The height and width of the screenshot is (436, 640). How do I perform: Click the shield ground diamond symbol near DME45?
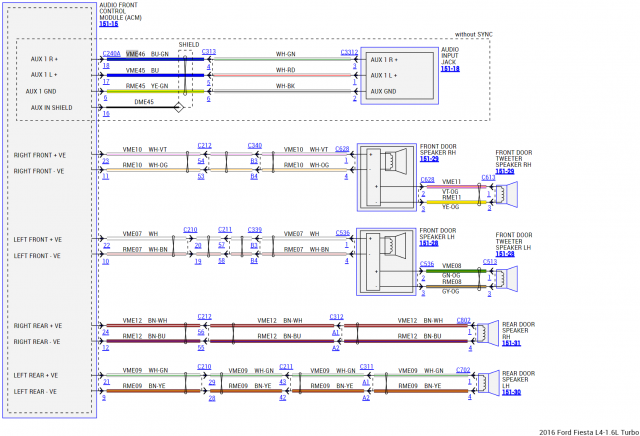179,105
